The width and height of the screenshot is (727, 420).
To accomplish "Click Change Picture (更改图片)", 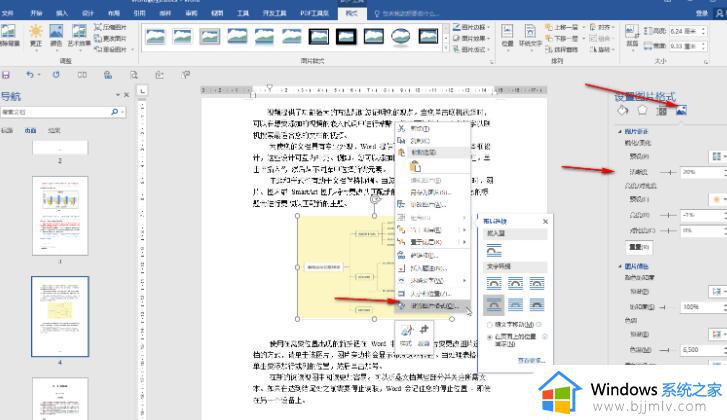I will pos(110,38).
